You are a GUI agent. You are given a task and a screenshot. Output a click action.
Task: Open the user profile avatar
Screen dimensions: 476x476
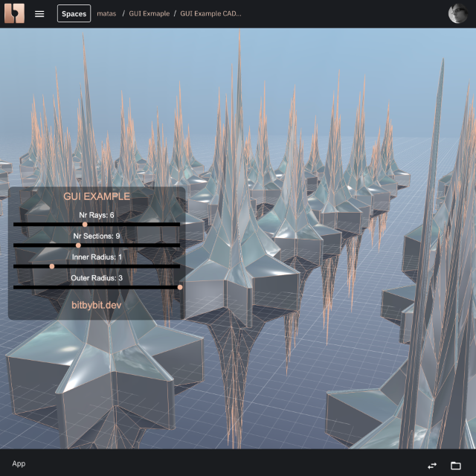point(458,13)
